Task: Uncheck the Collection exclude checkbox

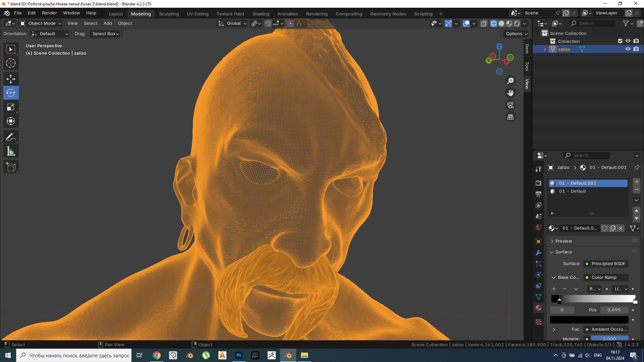Action: (620, 41)
